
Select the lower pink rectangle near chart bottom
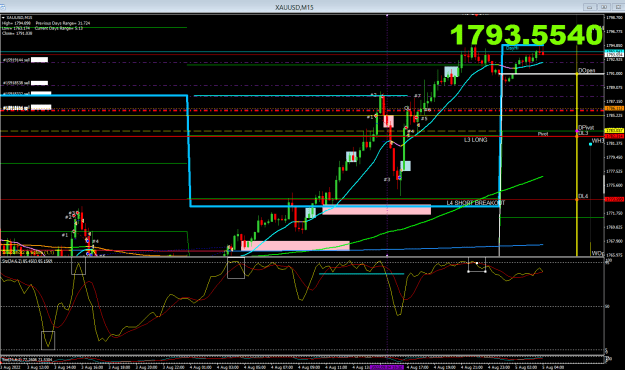point(295,246)
